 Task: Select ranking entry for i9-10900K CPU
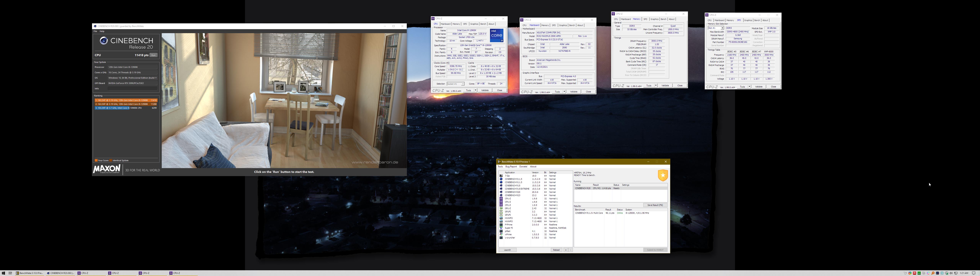[x=126, y=108]
